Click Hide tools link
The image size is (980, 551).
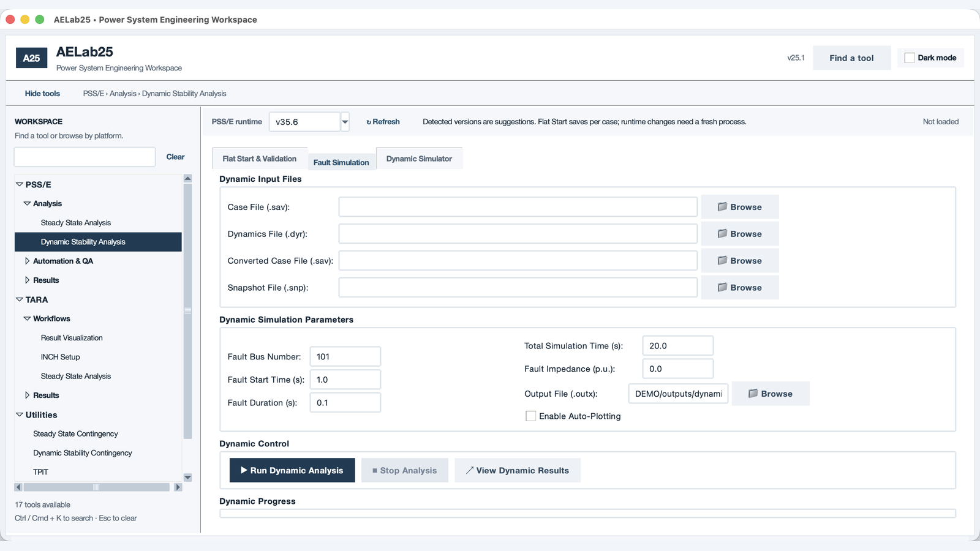[x=42, y=94]
